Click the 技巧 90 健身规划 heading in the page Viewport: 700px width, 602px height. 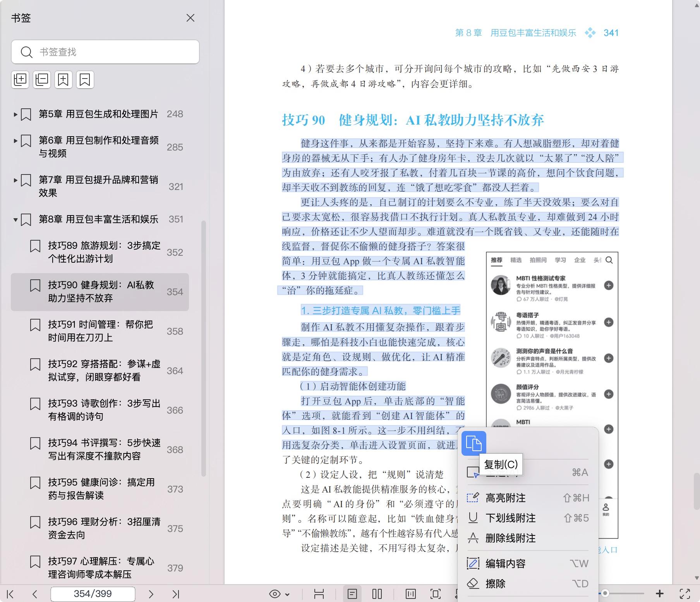[413, 120]
